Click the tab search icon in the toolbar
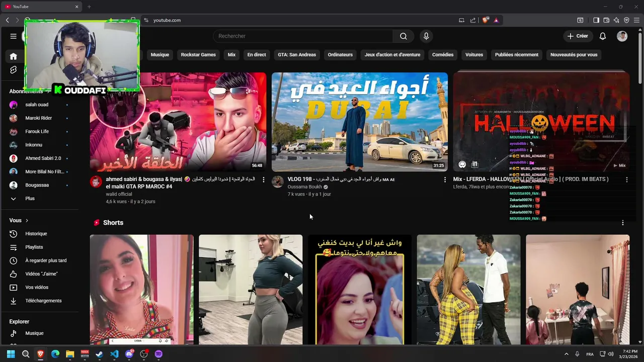Screen dimensions: 644x362 tap(580, 20)
